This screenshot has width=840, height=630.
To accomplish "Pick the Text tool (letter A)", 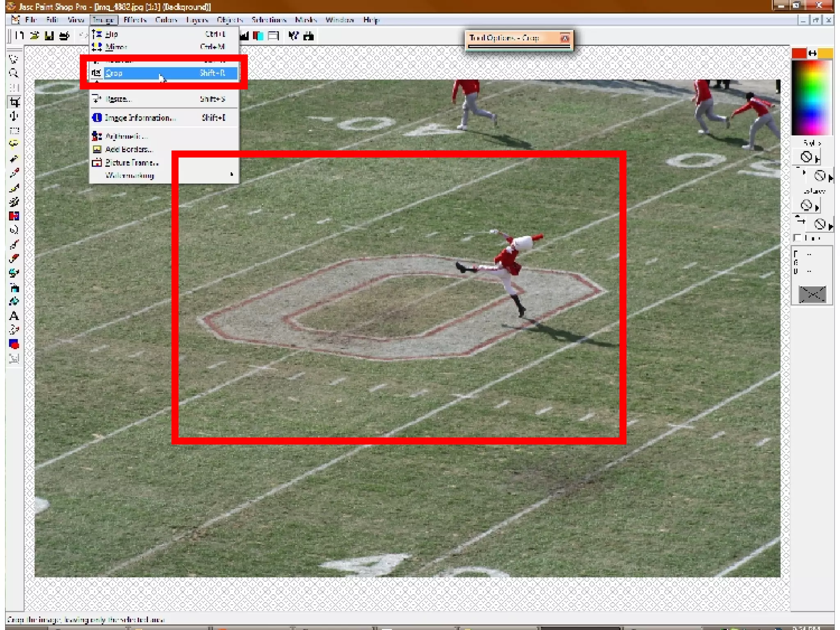I will [14, 316].
